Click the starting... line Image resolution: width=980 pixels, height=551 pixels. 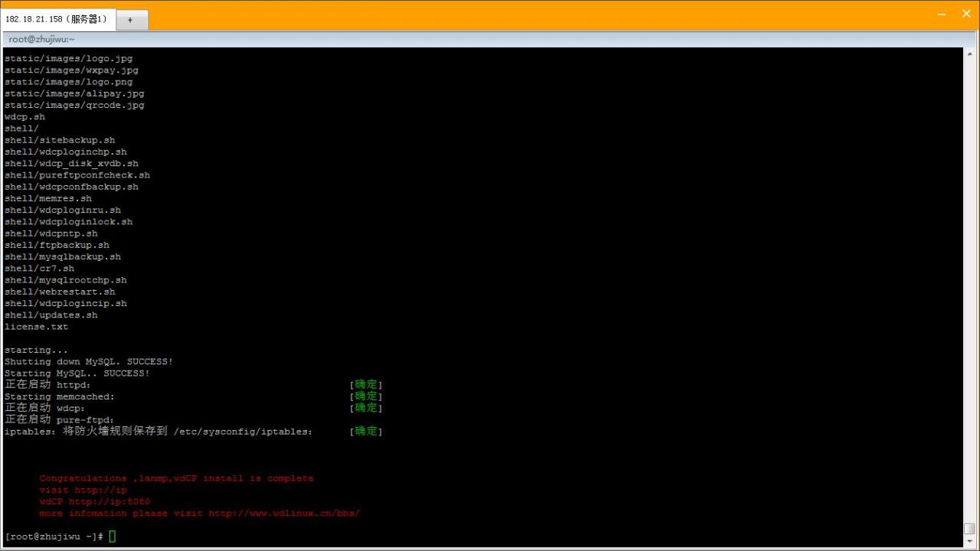tap(36, 350)
